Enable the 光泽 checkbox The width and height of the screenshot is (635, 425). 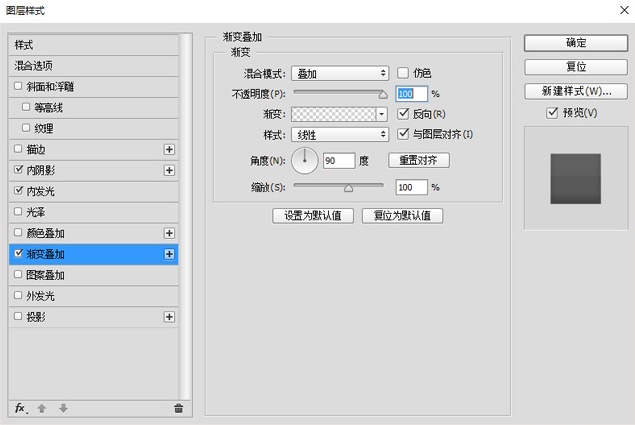pos(18,211)
